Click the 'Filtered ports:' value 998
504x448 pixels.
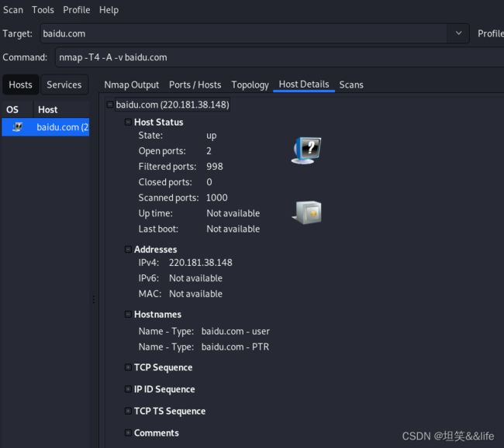(215, 167)
